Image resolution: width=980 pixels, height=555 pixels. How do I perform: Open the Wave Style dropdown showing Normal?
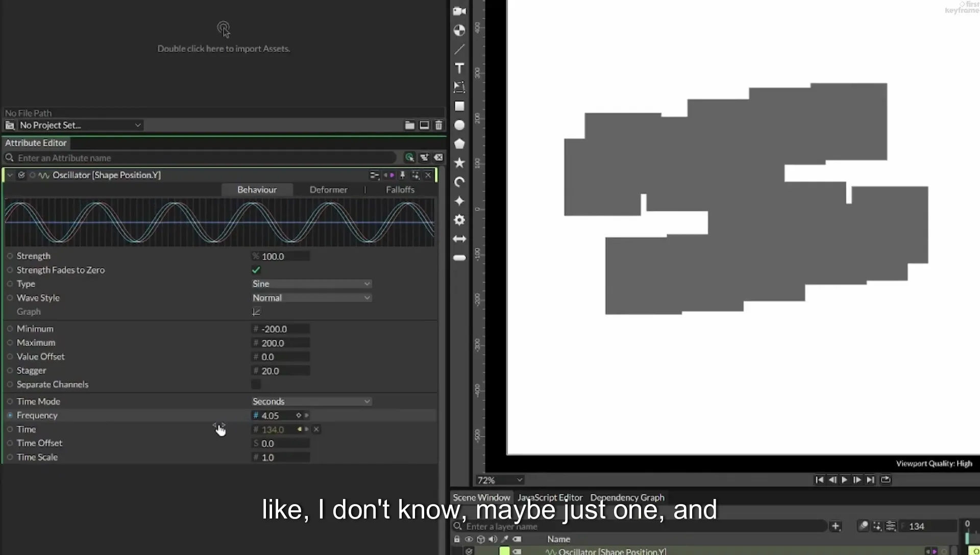click(311, 298)
